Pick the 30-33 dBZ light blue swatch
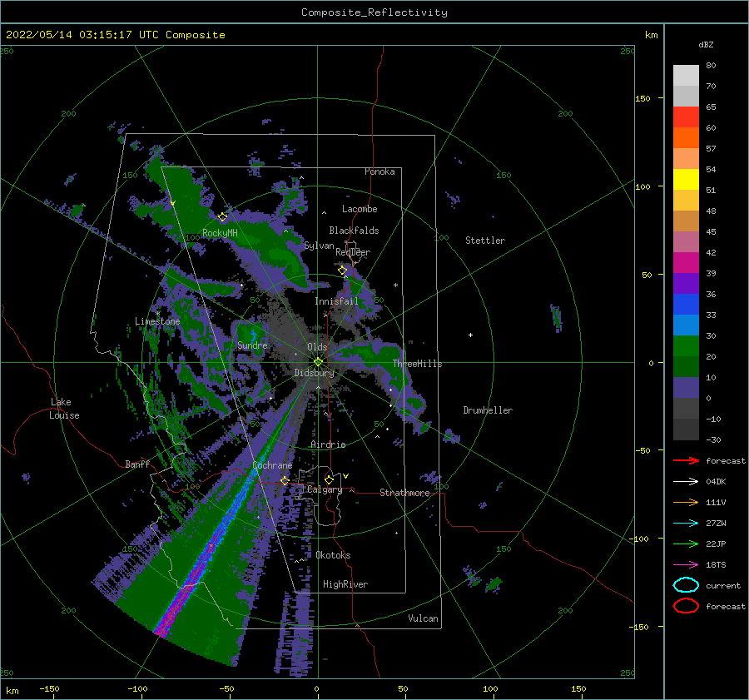Screen dimensions: 749x700 [686, 325]
